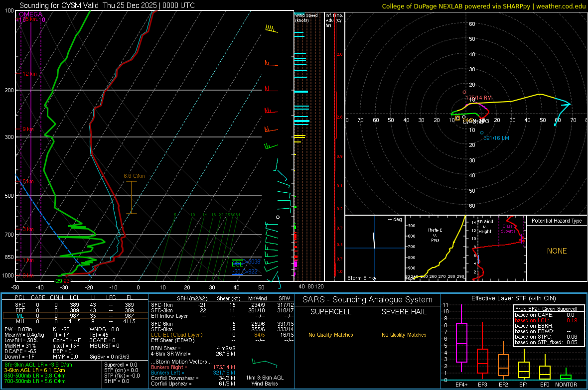Viewport: 588px width, 390px height.
Task: Click 'No Quality Matches' under SUPERCELL
Action: click(331, 335)
